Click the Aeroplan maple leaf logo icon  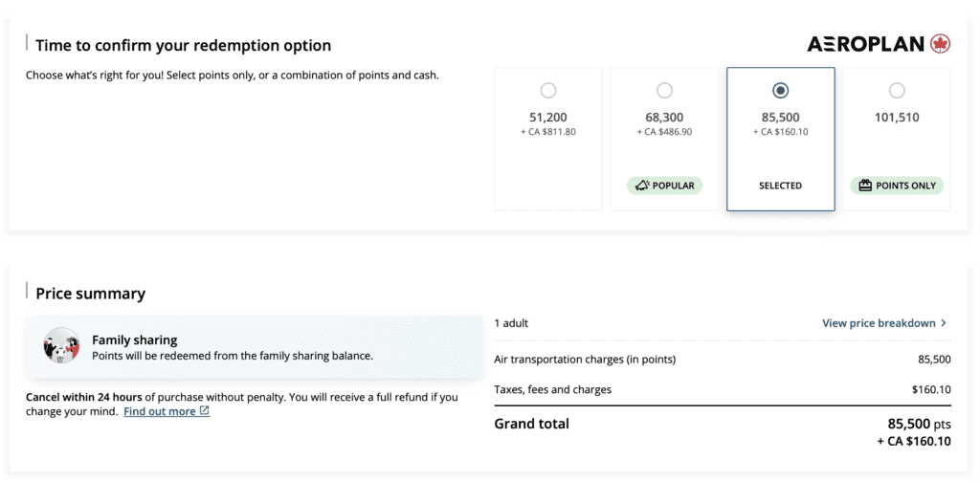click(x=940, y=44)
